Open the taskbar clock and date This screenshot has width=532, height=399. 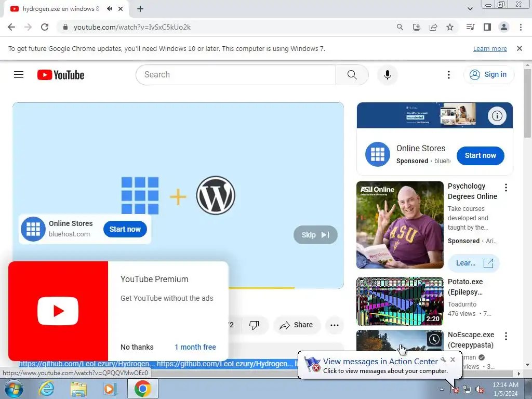(x=505, y=389)
